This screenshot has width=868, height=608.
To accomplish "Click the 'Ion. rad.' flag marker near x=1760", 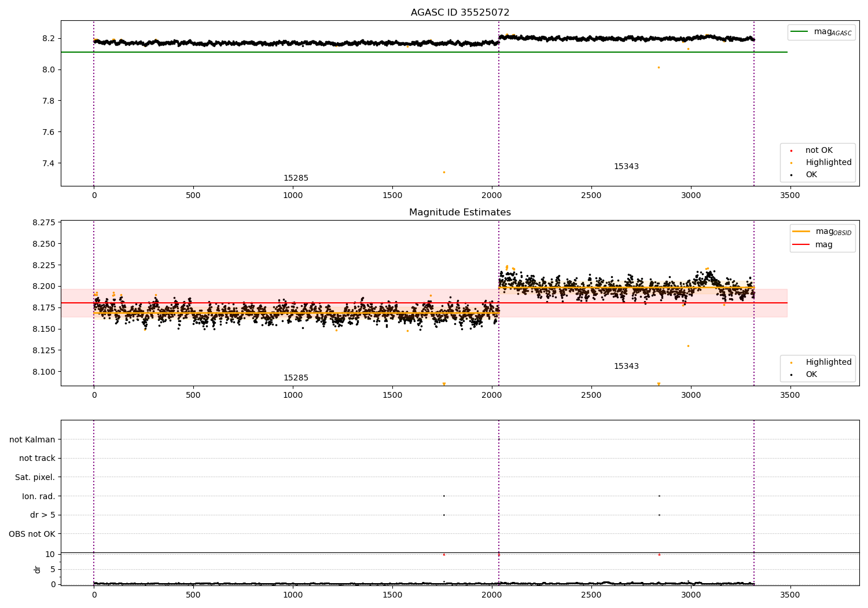I will 444,496.
